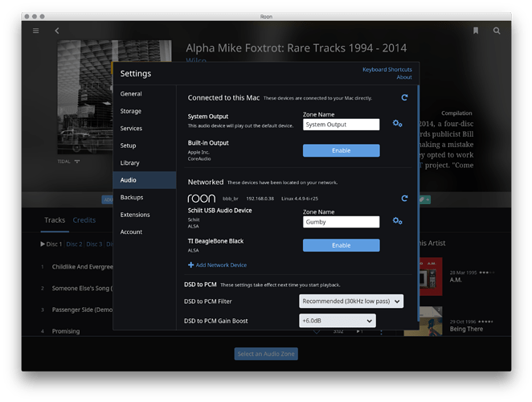The width and height of the screenshot is (532, 402).
Task: Click the A.M. album cover thumbnail
Action: 431,277
